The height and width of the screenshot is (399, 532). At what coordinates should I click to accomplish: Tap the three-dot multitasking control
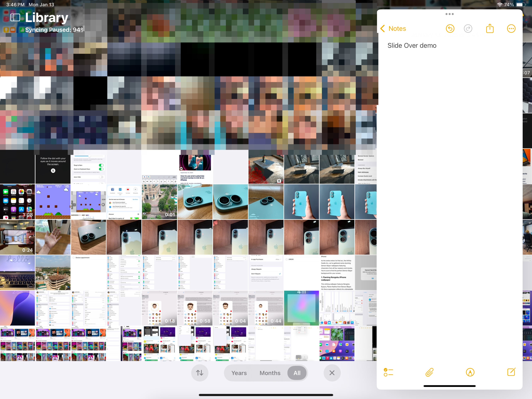click(x=449, y=14)
